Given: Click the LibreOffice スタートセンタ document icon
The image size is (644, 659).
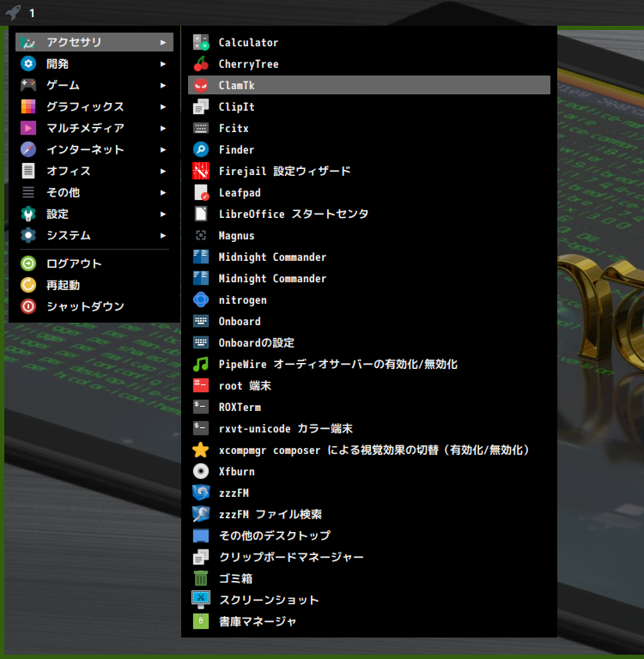Looking at the screenshot, I should point(201,214).
